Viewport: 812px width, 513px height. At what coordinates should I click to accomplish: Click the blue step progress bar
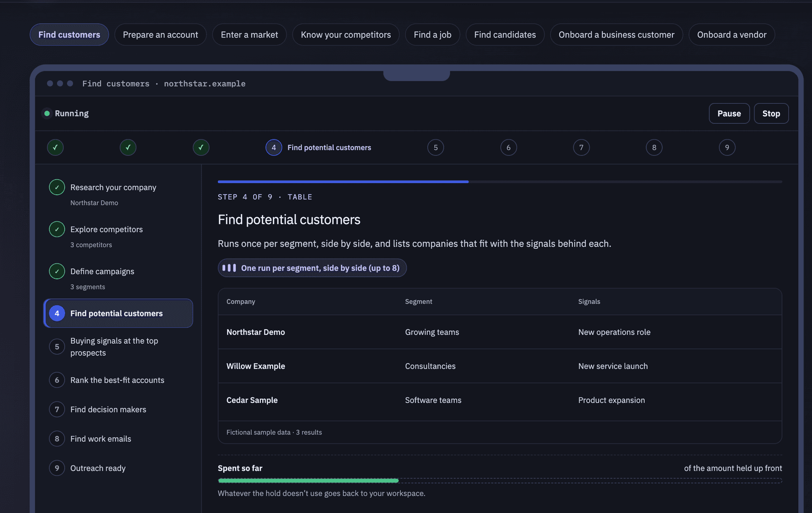coord(343,181)
